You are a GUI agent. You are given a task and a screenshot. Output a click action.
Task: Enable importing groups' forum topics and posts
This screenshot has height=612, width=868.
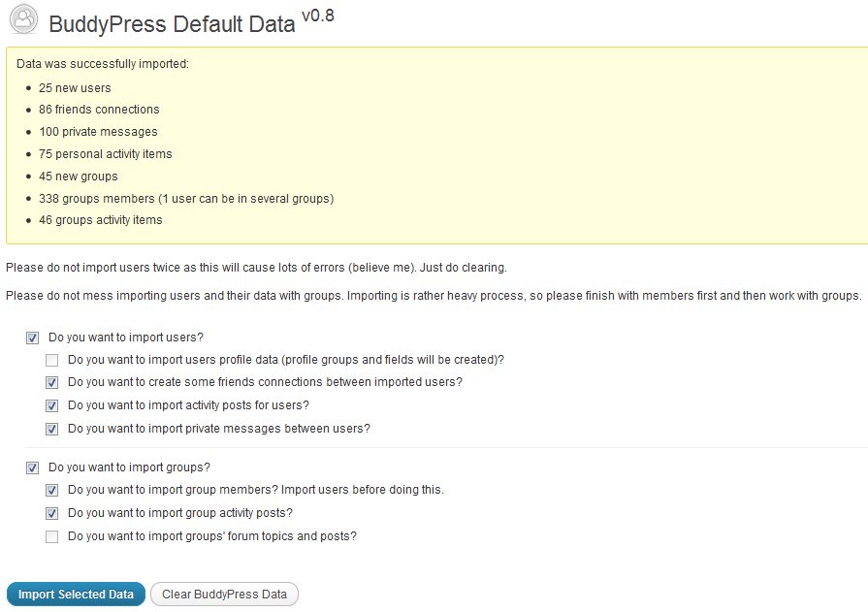coord(51,536)
